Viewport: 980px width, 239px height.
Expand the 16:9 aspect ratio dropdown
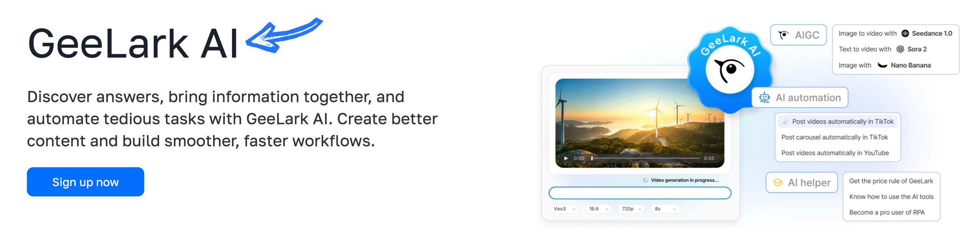pyautogui.click(x=598, y=209)
